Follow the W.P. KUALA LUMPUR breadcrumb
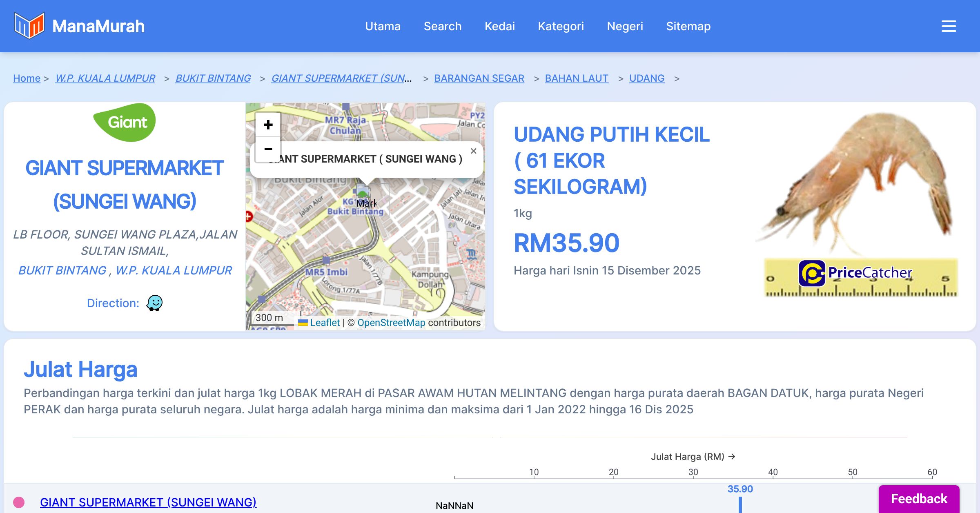The width and height of the screenshot is (980, 513). [x=105, y=78]
